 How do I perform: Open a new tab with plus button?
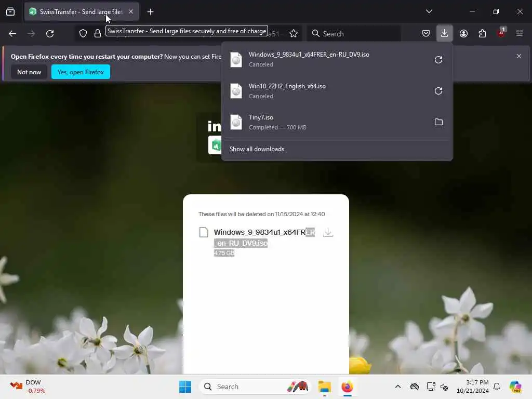point(150,12)
